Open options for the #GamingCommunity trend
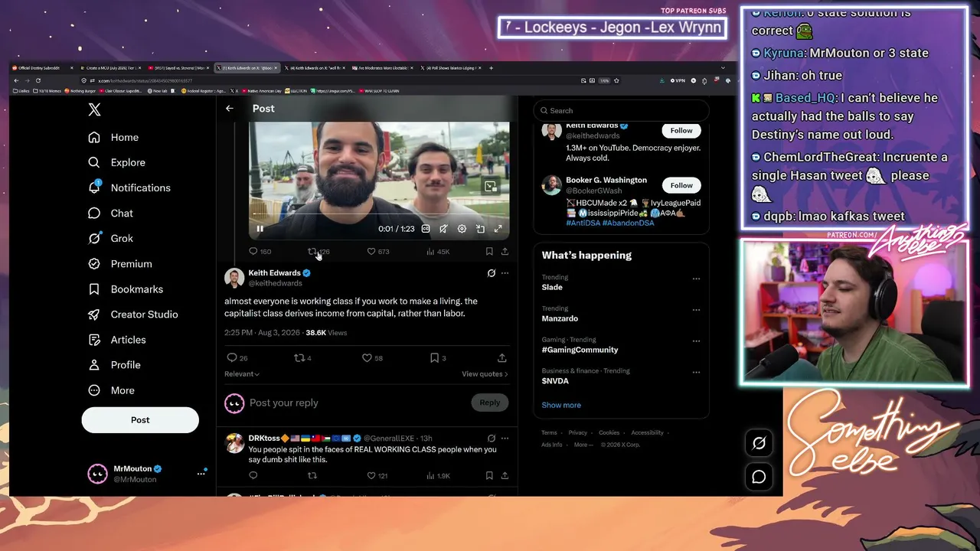 [x=696, y=341]
